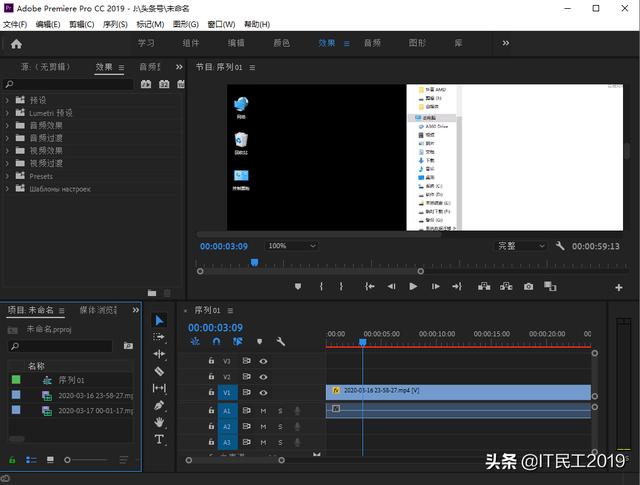640x485 pixels.
Task: Click the Lift button
Action: (484, 287)
